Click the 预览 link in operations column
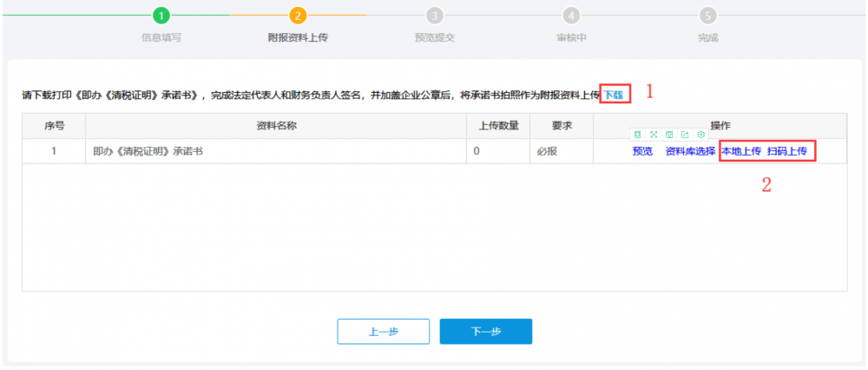 [642, 151]
